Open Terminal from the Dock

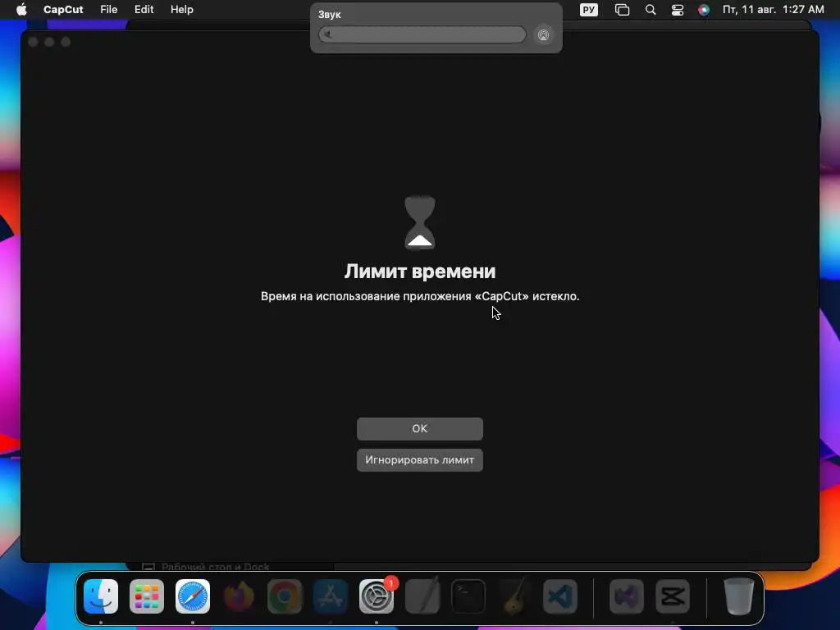[x=468, y=596]
